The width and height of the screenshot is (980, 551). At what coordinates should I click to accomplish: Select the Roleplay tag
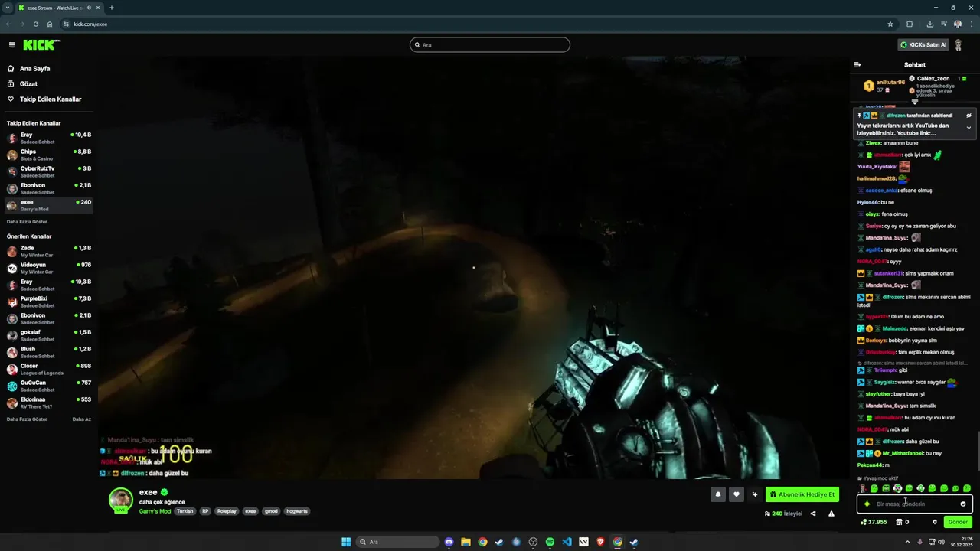coord(227,511)
